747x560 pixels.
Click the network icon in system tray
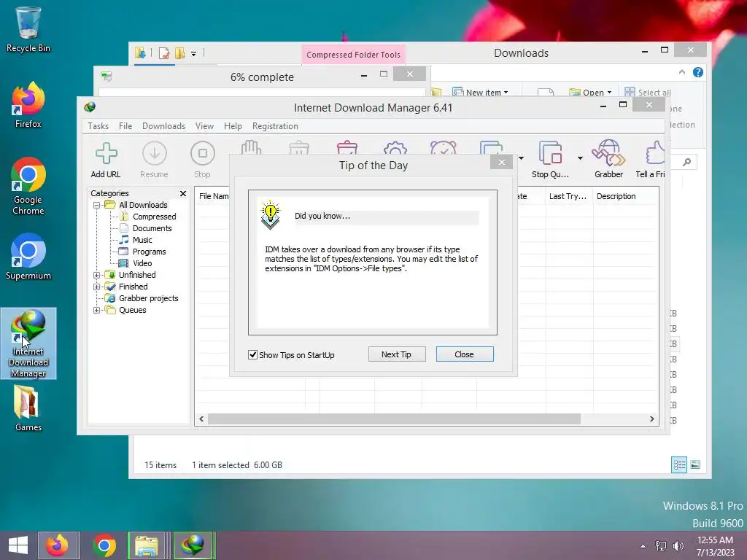pos(661,546)
